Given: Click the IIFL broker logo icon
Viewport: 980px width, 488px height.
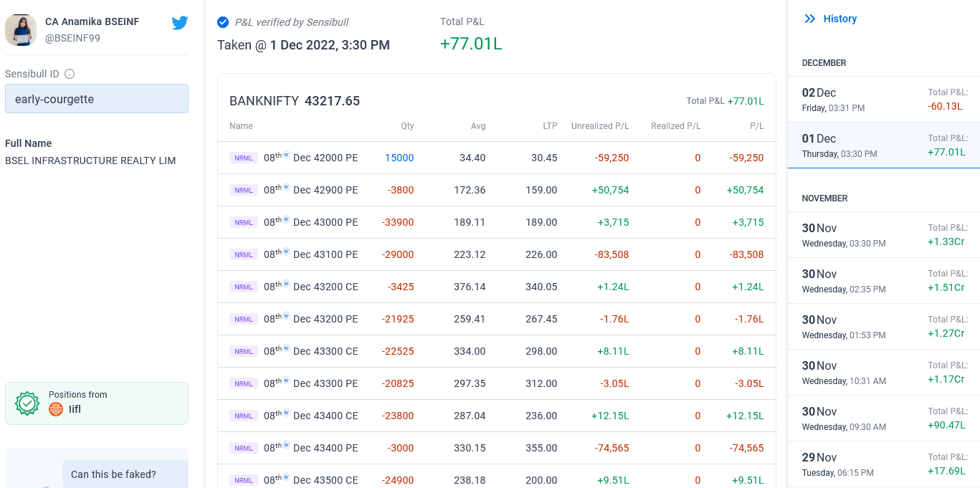Looking at the screenshot, I should (x=56, y=409).
